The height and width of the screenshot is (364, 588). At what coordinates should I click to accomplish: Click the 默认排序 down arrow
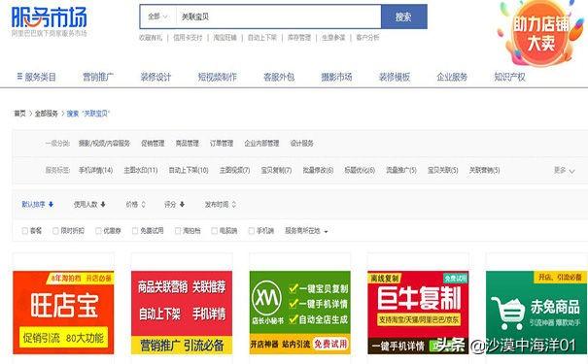pyautogui.click(x=51, y=205)
